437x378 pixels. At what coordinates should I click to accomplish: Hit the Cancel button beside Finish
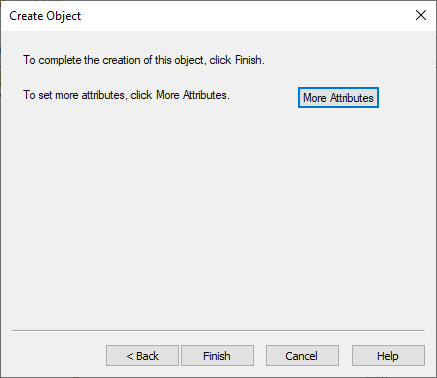pyautogui.click(x=302, y=356)
